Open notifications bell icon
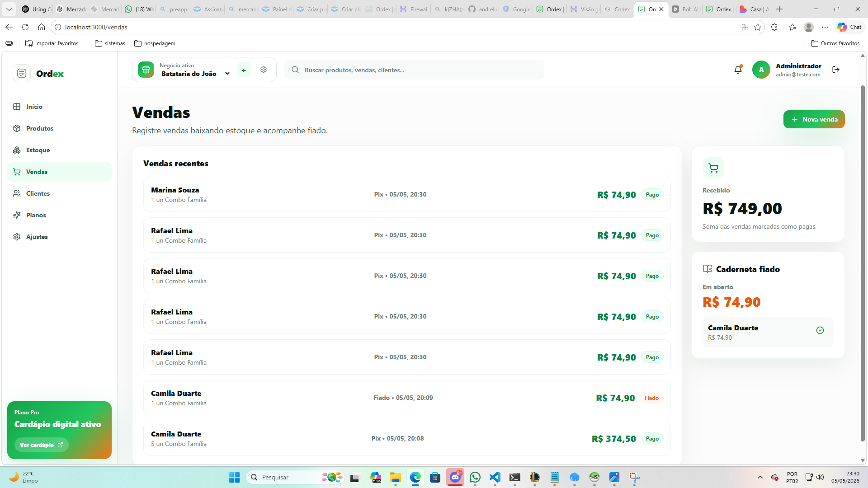 tap(738, 70)
